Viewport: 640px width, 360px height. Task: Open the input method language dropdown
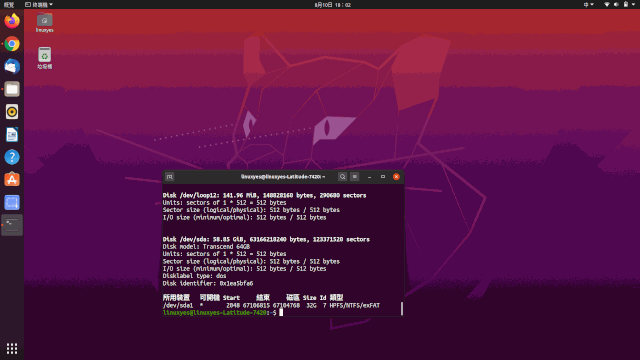588,4
